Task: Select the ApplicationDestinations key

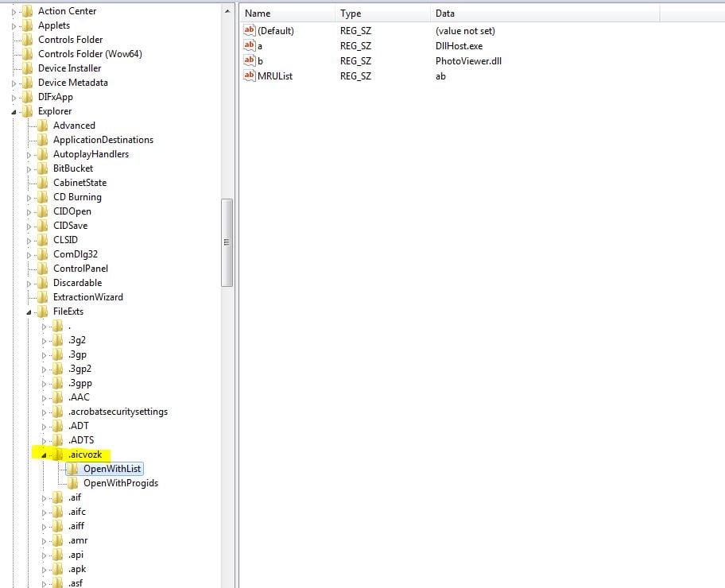Action: tap(103, 140)
